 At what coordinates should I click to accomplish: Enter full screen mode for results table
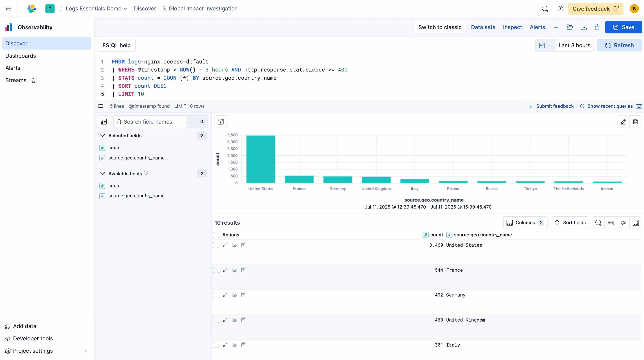click(x=636, y=223)
